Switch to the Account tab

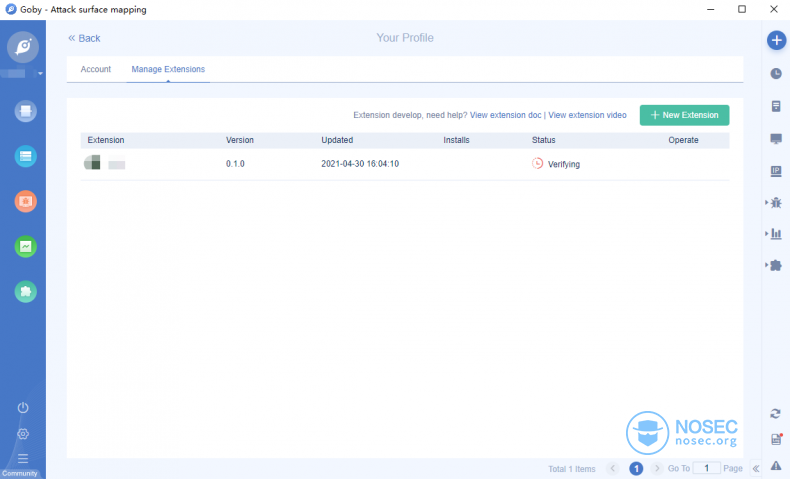pos(96,69)
